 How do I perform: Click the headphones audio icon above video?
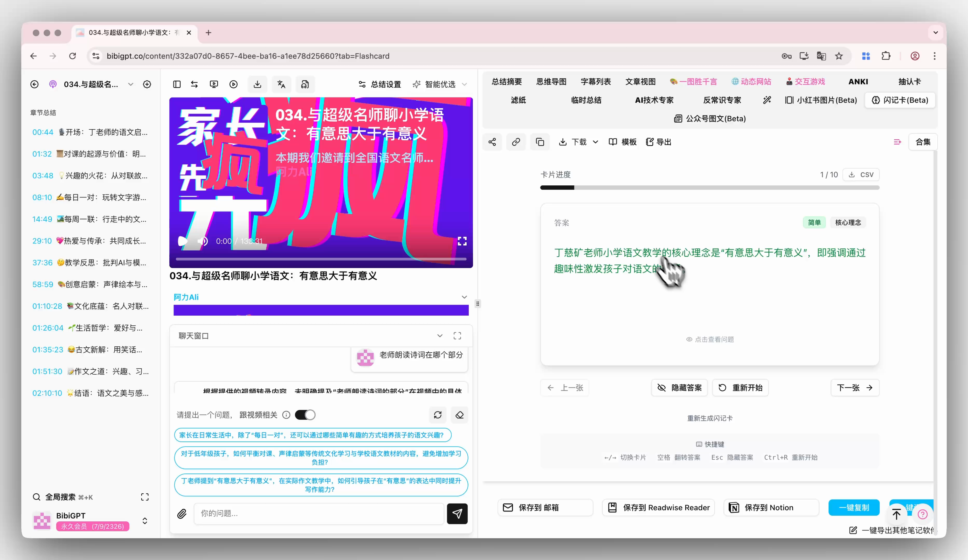[x=305, y=84]
